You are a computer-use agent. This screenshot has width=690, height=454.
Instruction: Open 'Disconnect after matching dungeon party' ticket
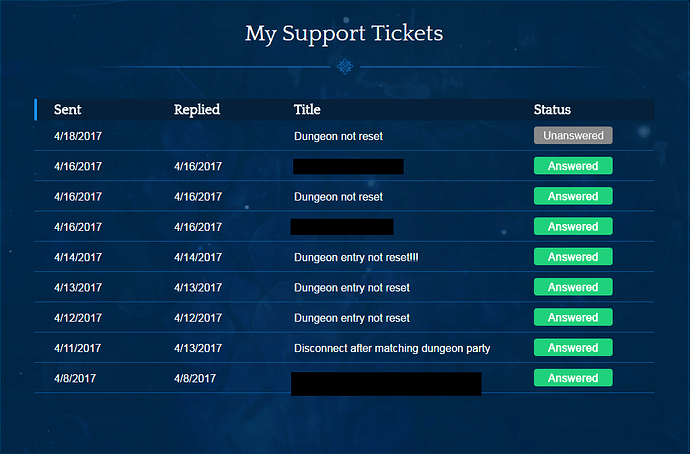click(391, 349)
